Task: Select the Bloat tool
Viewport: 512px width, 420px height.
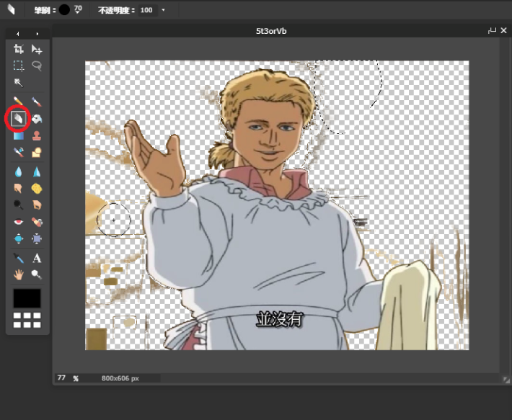Action: [x=18, y=238]
